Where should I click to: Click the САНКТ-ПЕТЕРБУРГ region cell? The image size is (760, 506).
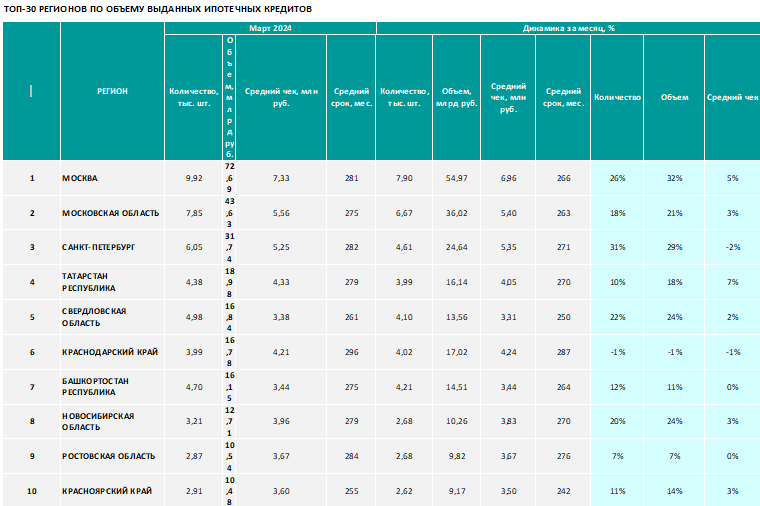click(112, 247)
